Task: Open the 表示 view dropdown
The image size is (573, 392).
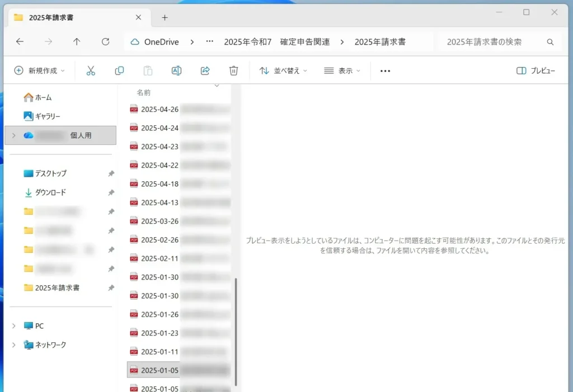Action: (342, 70)
